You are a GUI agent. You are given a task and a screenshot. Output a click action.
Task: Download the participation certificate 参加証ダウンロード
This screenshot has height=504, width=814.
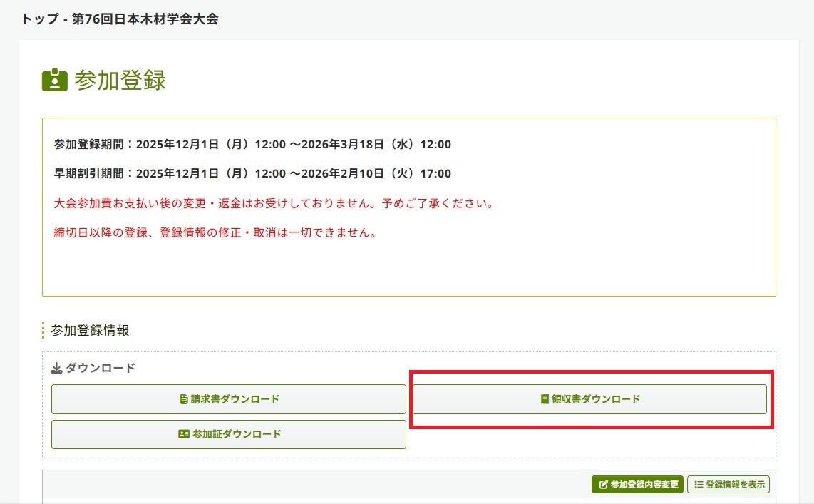point(229,434)
